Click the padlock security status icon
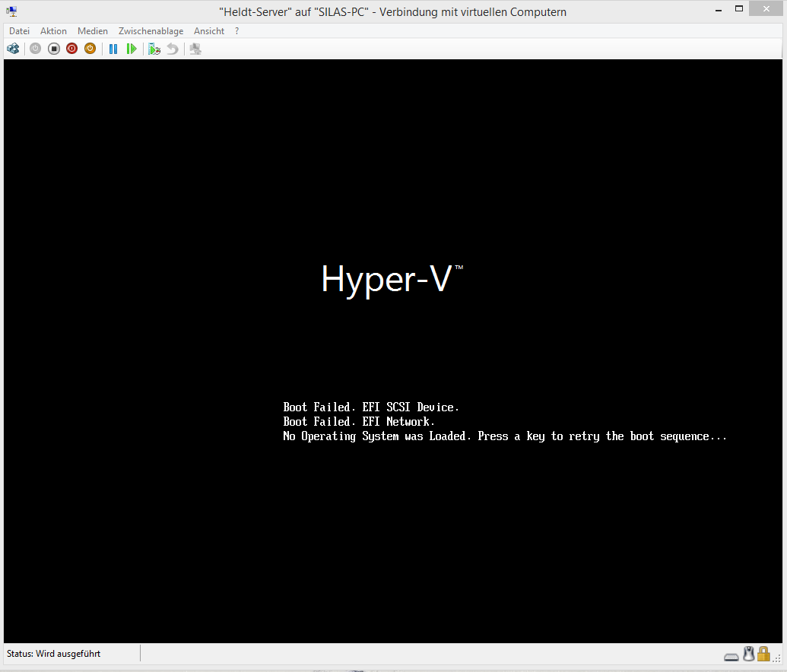Screen dimensions: 787x672 click(x=763, y=654)
